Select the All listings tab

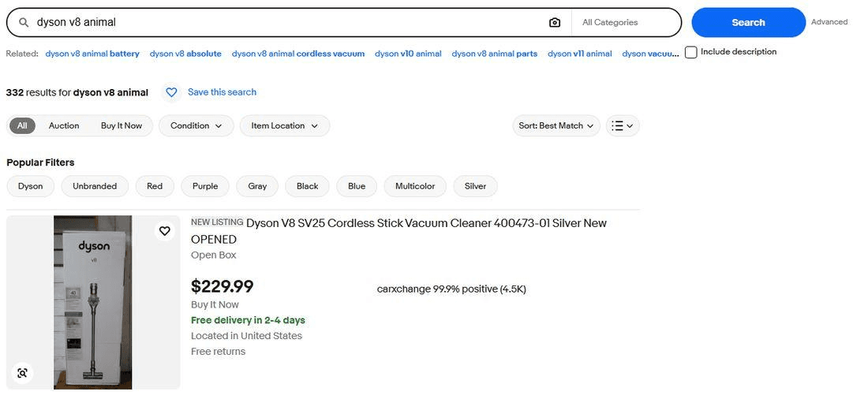coord(22,125)
